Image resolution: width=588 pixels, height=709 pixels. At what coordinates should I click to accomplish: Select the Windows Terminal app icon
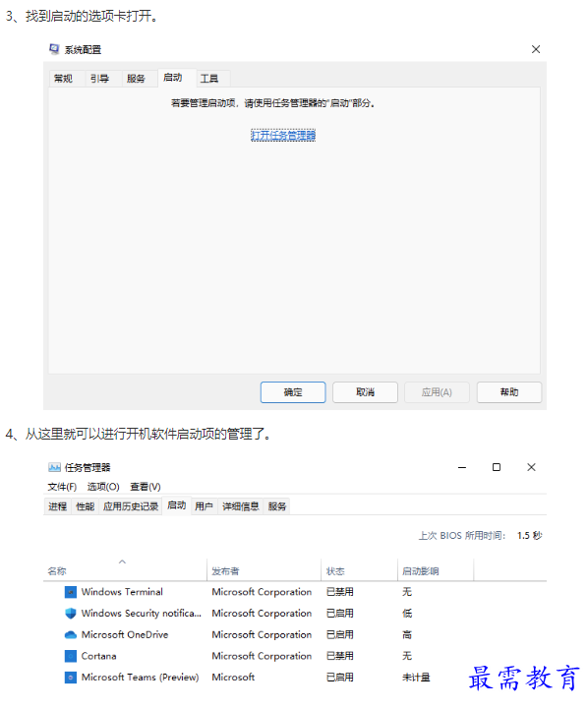click(x=71, y=592)
